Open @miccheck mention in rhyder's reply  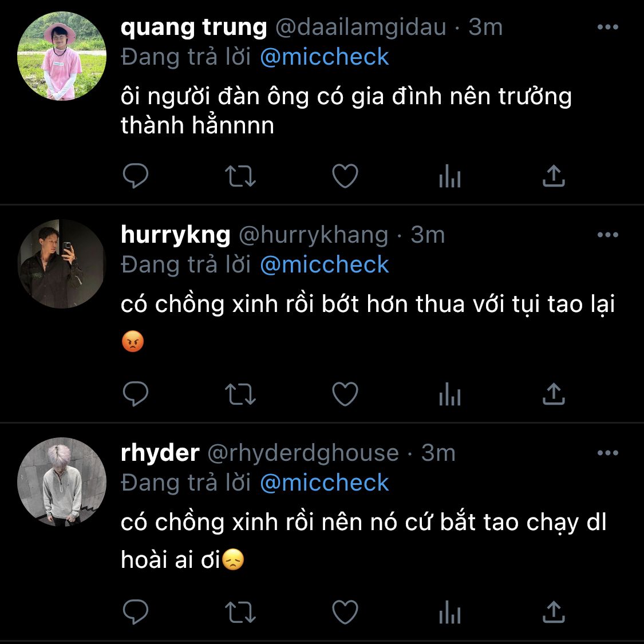[x=325, y=483]
